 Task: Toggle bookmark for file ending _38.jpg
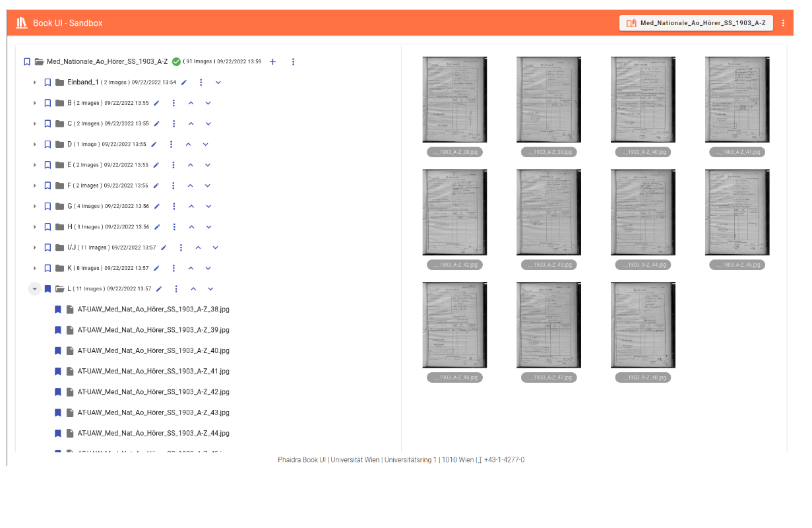pyautogui.click(x=58, y=310)
